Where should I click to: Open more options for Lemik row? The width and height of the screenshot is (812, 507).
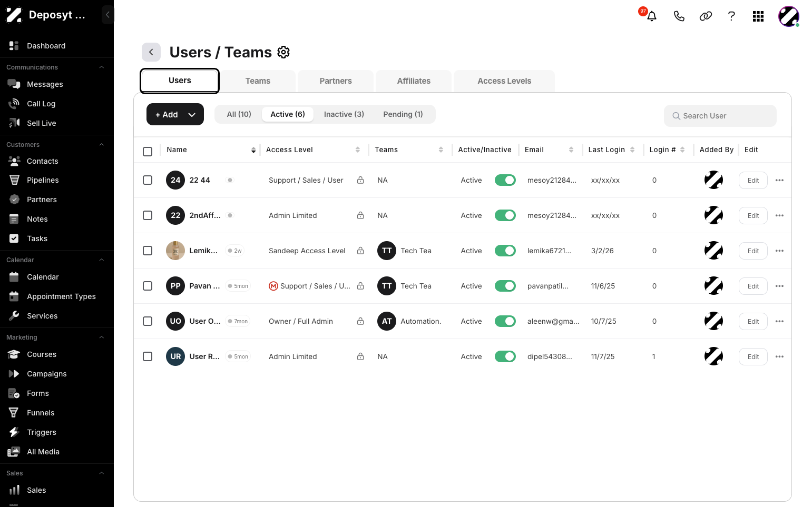point(780,251)
